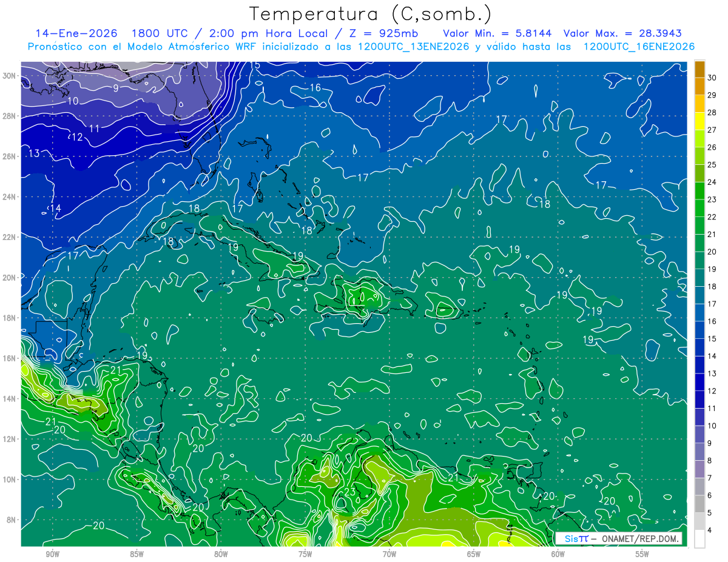
Task: Click the '85W' longitude label
Action: 136,554
